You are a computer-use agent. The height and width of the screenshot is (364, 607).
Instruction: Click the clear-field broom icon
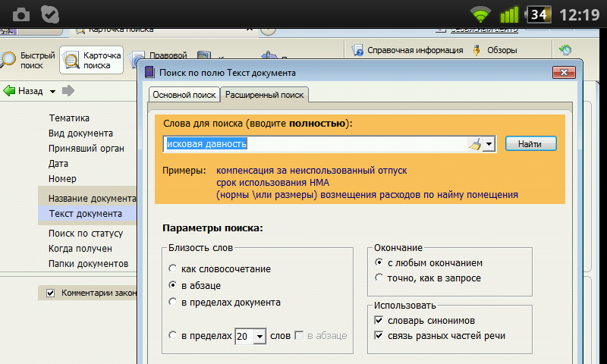[475, 143]
